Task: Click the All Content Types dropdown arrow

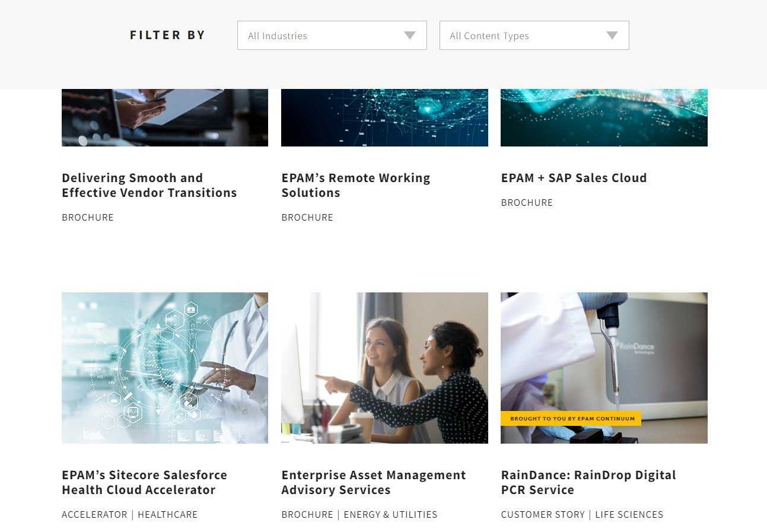Action: click(612, 36)
